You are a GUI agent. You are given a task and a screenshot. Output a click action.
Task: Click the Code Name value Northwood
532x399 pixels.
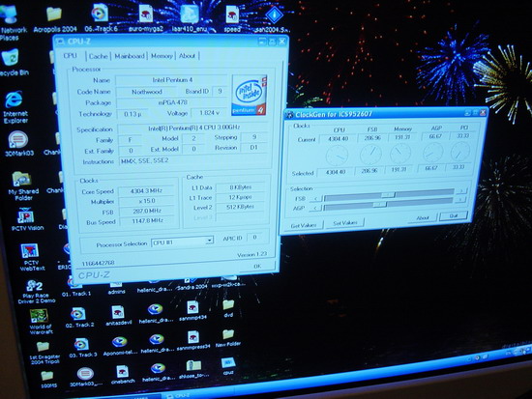click(147, 92)
